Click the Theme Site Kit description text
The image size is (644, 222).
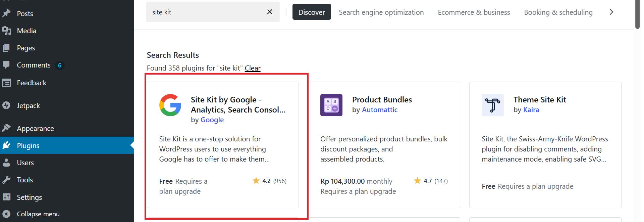(545, 149)
